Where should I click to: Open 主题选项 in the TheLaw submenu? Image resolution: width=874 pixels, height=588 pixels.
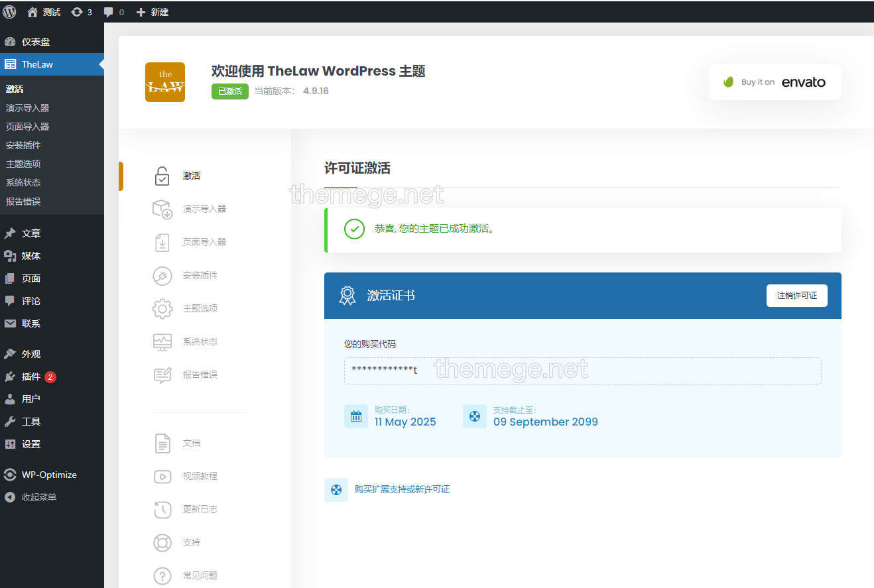[x=23, y=164]
